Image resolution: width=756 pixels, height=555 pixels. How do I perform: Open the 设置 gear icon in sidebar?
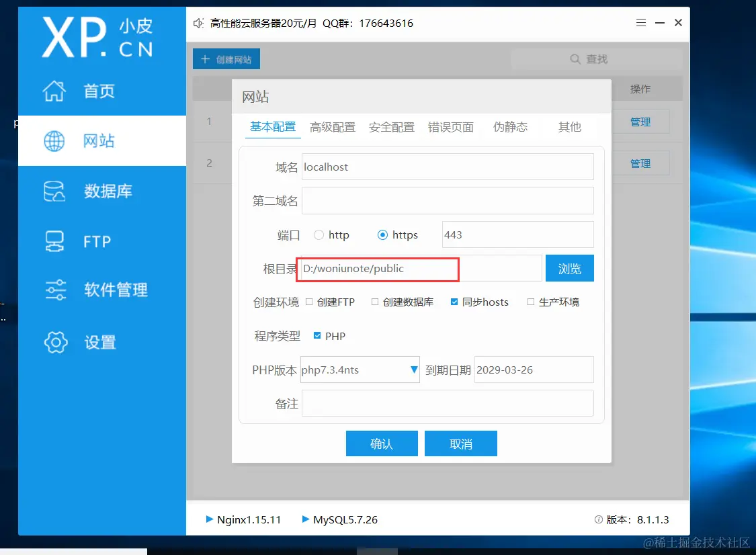pos(56,343)
